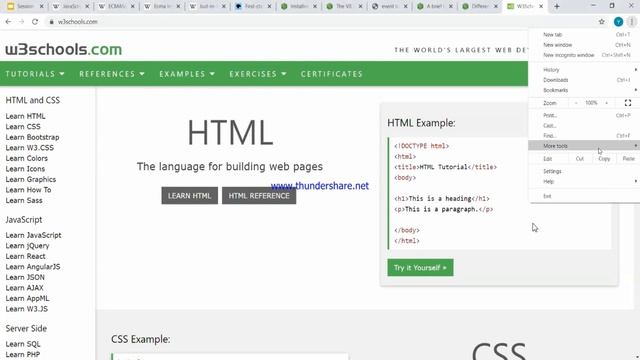Viewport: 640px width, 360px height.
Task: Expand the Help submenu
Action: point(584,181)
